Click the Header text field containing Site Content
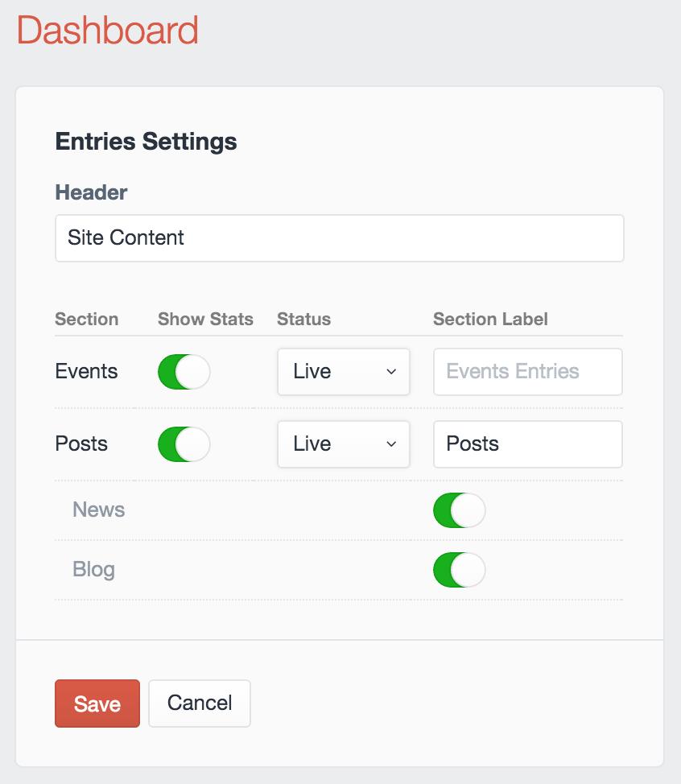The width and height of the screenshot is (681, 784). [x=339, y=238]
